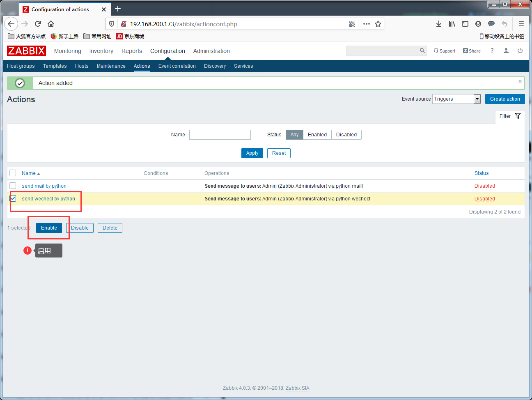Screen dimensions: 532x400
Task: Reload the page with the refresh icon
Action: pyautogui.click(x=38, y=24)
